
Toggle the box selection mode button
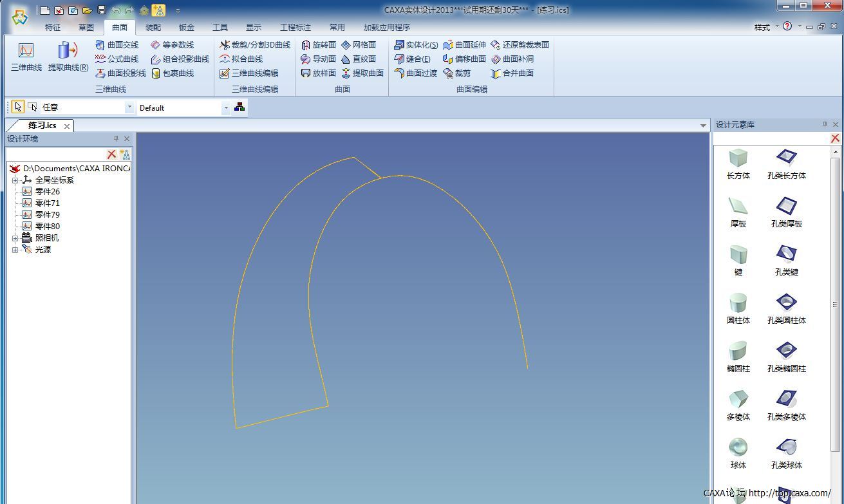click(32, 107)
